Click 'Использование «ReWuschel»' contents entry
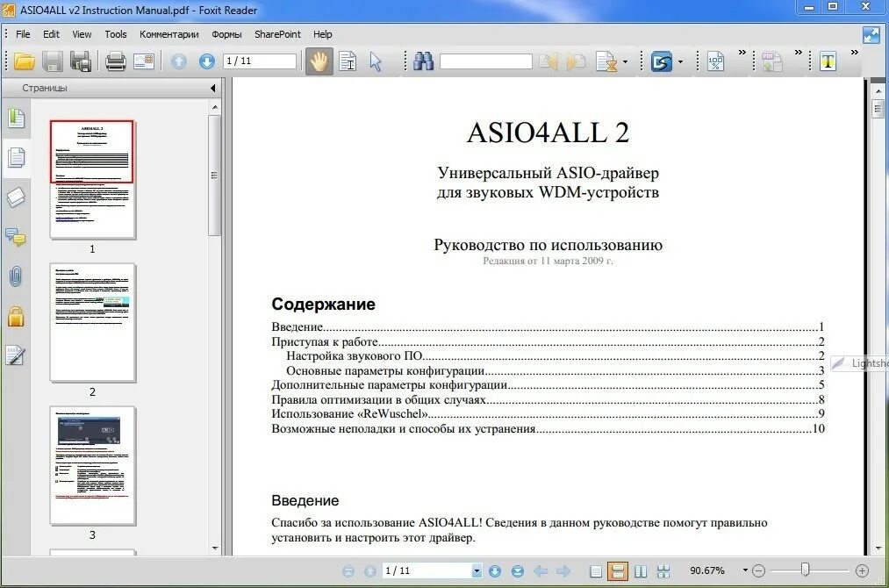 [x=547, y=414]
